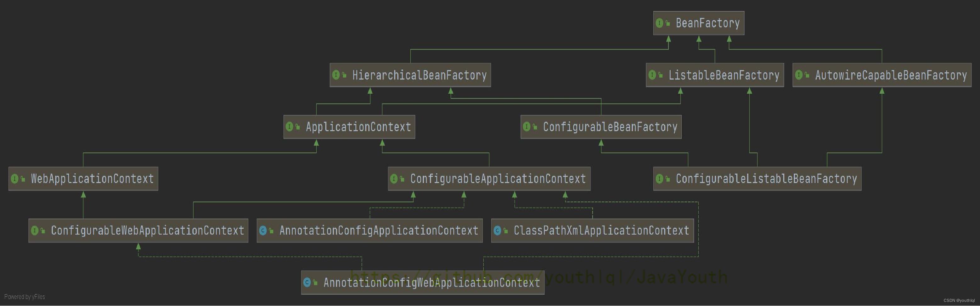Select the ListableBeanFactory label

coord(724,75)
